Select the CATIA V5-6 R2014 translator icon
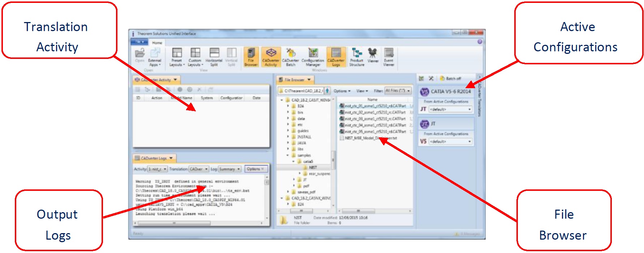 [x=424, y=92]
